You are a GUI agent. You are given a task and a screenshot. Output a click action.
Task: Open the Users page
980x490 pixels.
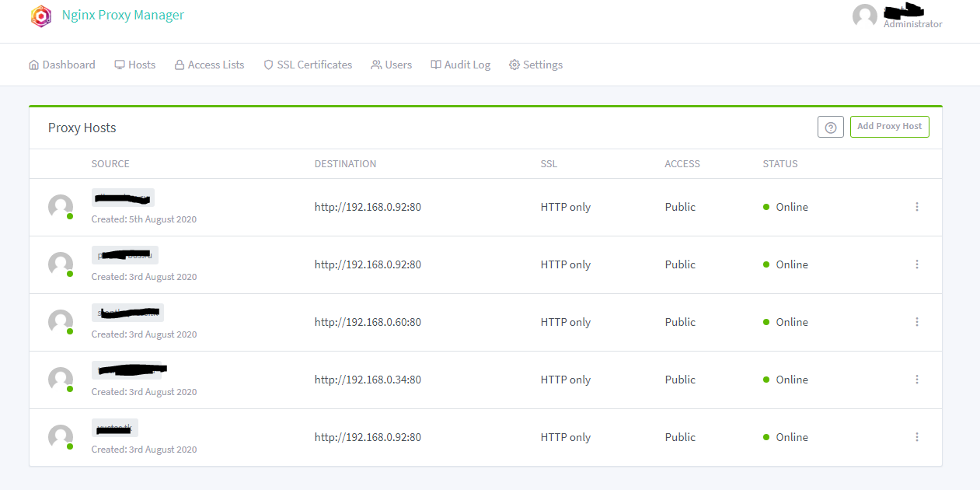tap(392, 65)
